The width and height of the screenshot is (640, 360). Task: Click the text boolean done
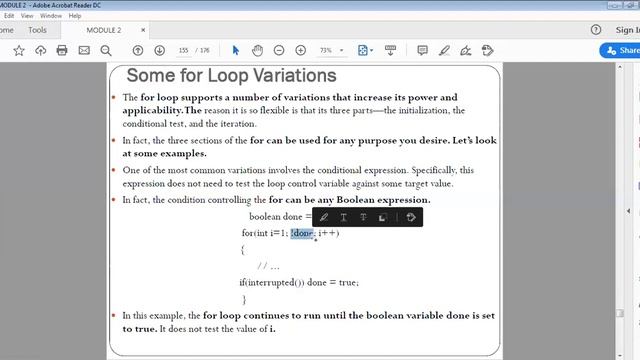click(276, 216)
